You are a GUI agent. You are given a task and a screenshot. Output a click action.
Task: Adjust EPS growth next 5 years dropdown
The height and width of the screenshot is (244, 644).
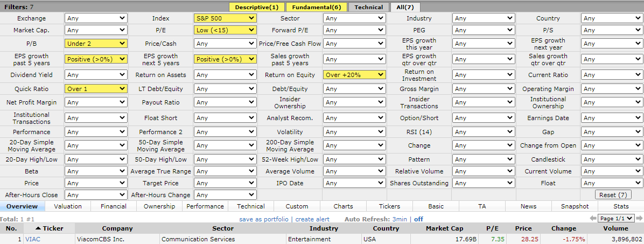coord(226,59)
